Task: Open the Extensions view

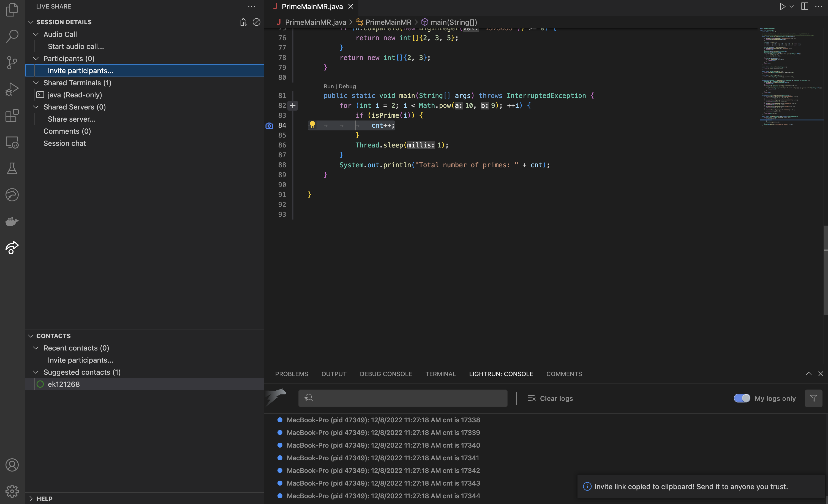Action: click(x=12, y=116)
